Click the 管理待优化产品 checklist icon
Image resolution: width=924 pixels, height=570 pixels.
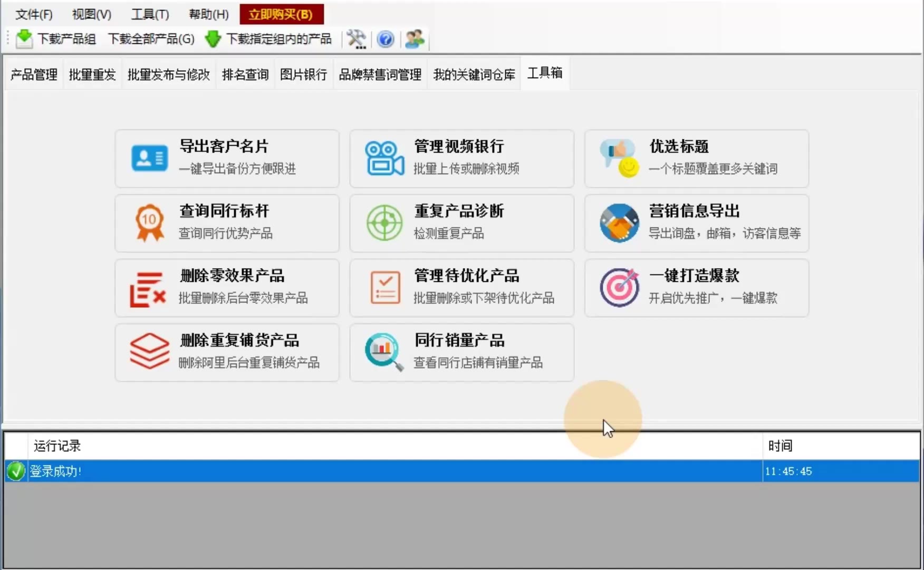(385, 288)
